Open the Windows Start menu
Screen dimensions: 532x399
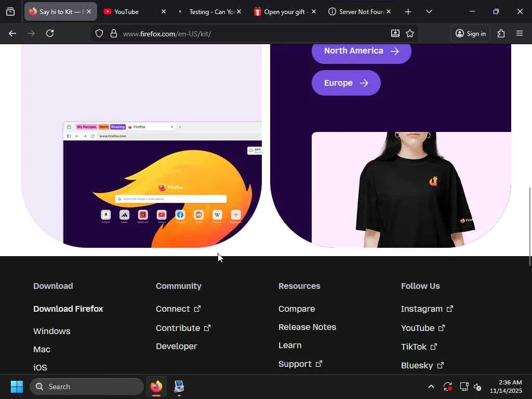[x=17, y=387]
